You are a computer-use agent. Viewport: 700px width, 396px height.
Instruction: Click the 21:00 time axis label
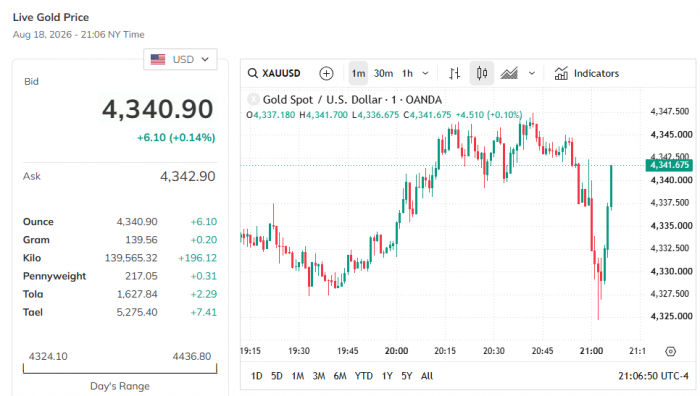(x=591, y=351)
